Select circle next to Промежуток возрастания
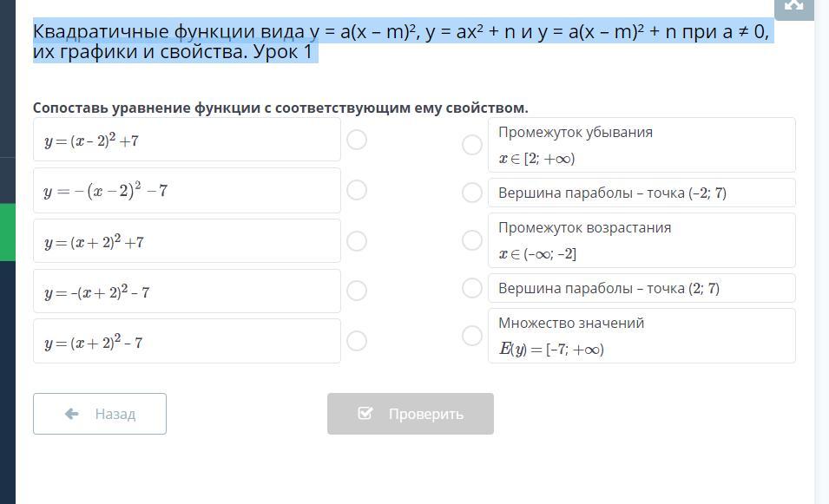This screenshot has width=829, height=504. (x=472, y=240)
